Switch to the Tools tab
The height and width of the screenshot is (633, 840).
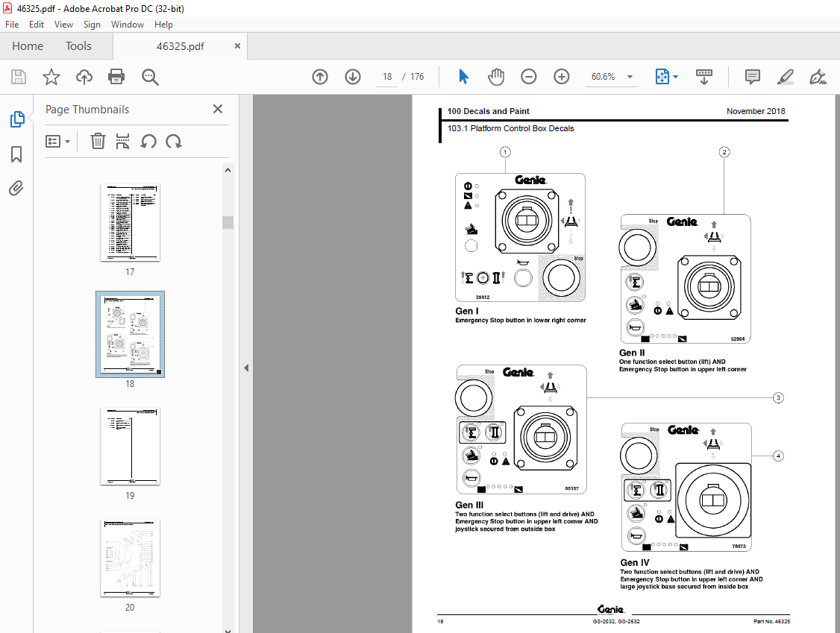point(78,46)
